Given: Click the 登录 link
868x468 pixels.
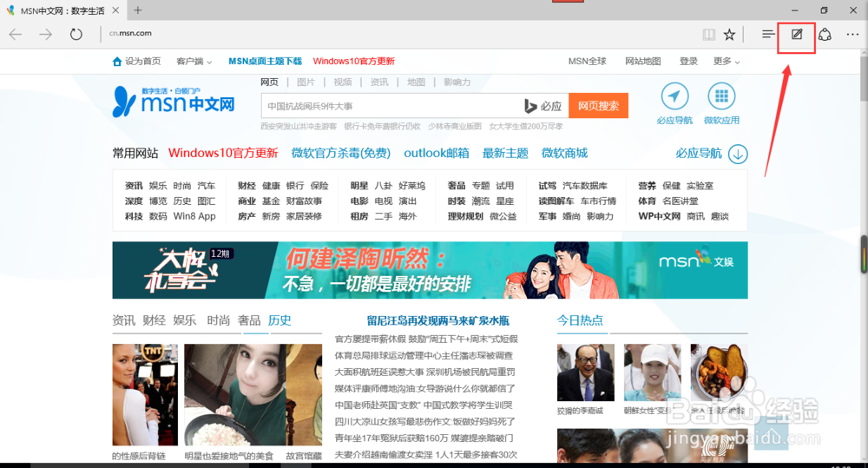Looking at the screenshot, I should coord(688,62).
